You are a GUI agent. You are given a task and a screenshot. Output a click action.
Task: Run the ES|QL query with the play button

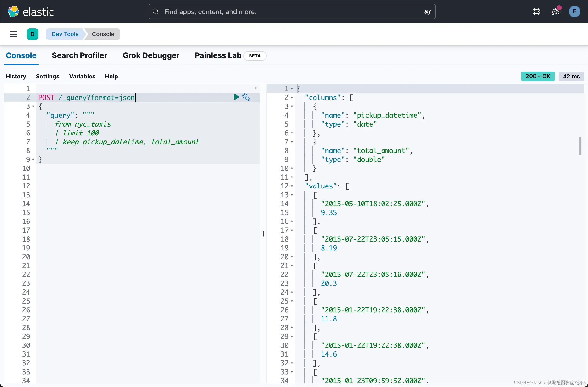(236, 97)
